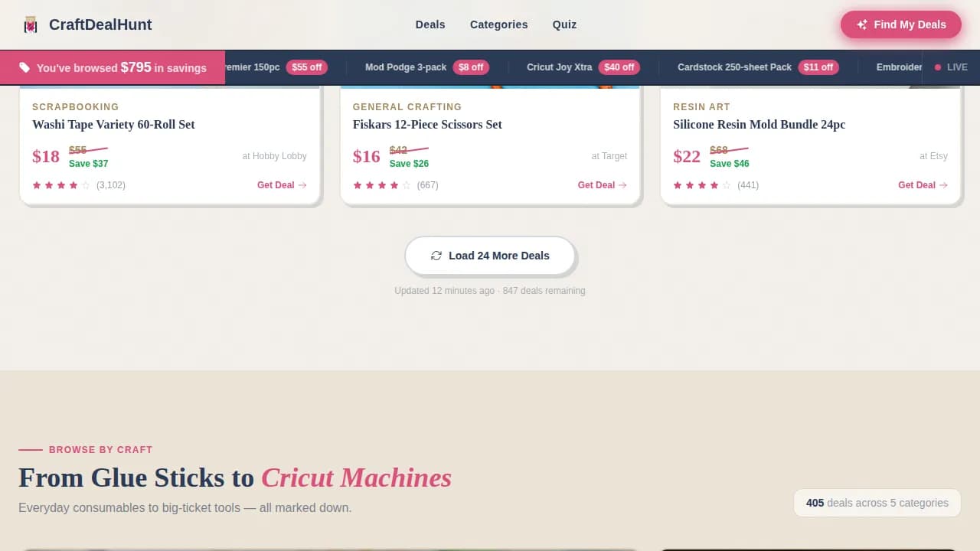
Task: Click the struck-through $55 original price
Action: pos(78,150)
